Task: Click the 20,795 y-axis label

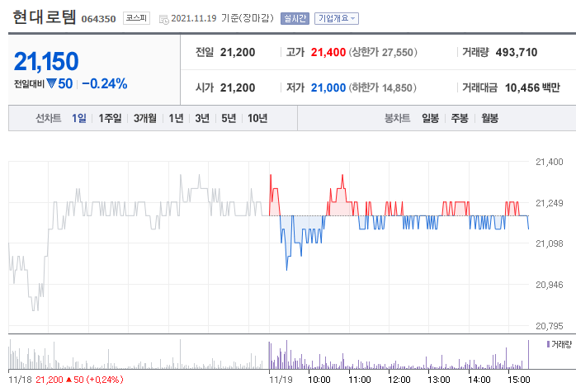Action: (x=550, y=326)
